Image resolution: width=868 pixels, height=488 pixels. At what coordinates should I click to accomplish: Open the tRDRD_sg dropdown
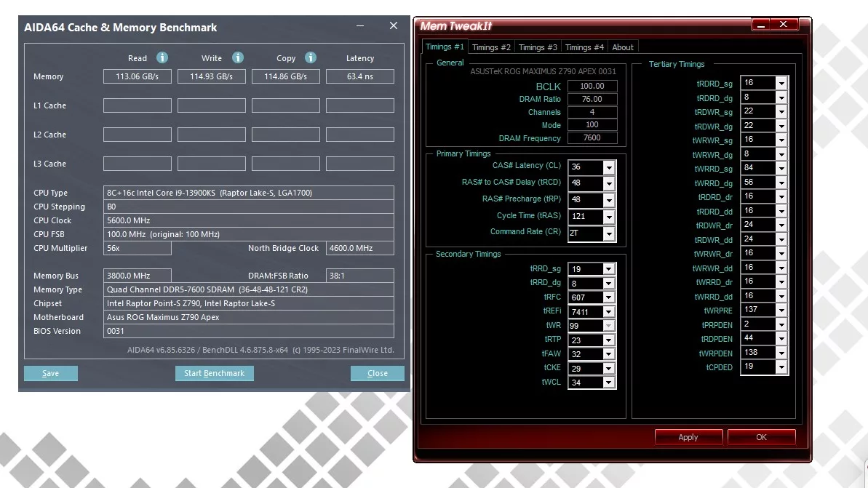pos(781,83)
